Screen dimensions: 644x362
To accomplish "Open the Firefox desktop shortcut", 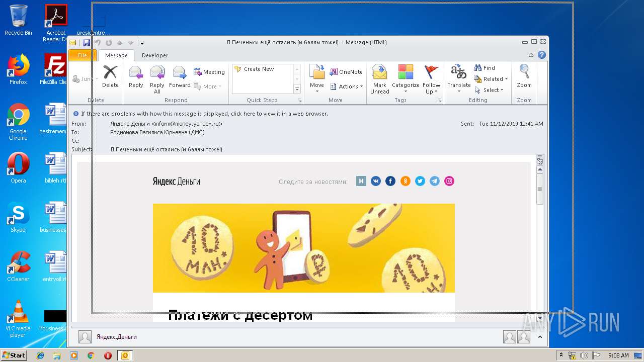I will [x=18, y=69].
